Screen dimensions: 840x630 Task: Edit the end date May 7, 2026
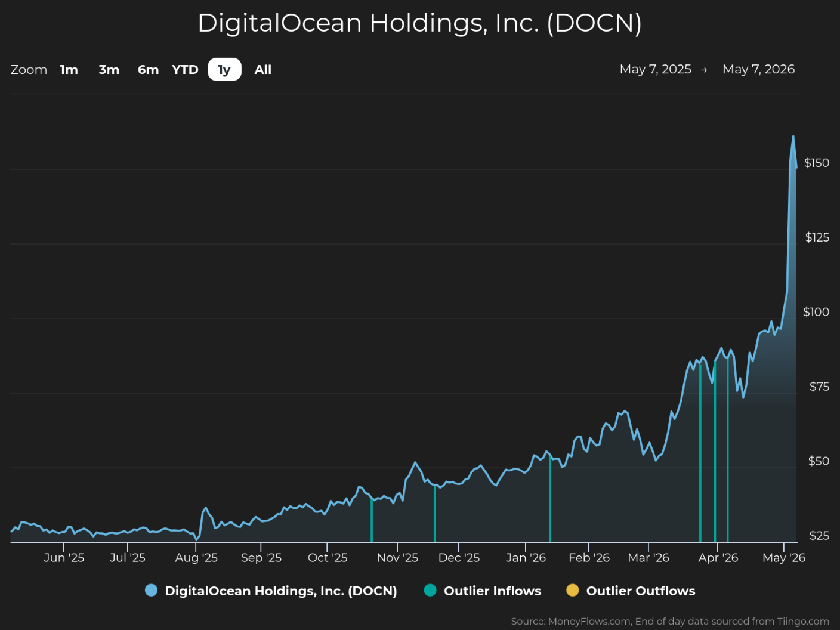pyautogui.click(x=758, y=69)
